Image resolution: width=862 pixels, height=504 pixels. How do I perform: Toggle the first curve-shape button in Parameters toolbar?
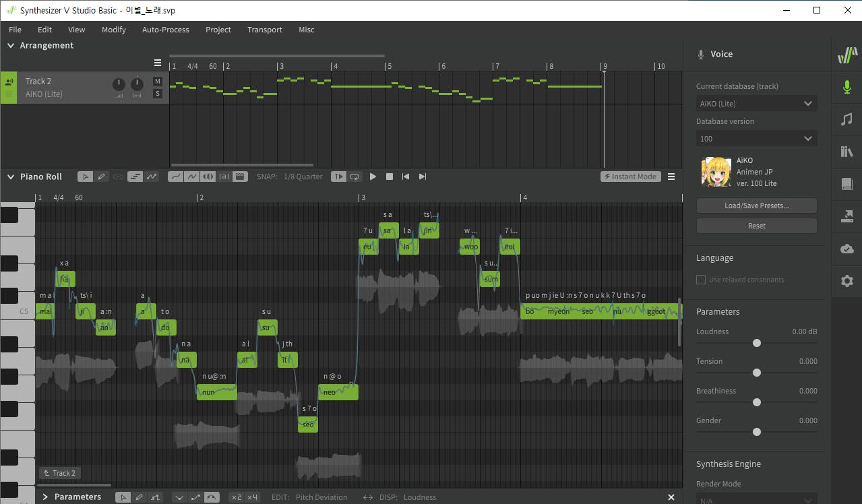[x=179, y=497]
